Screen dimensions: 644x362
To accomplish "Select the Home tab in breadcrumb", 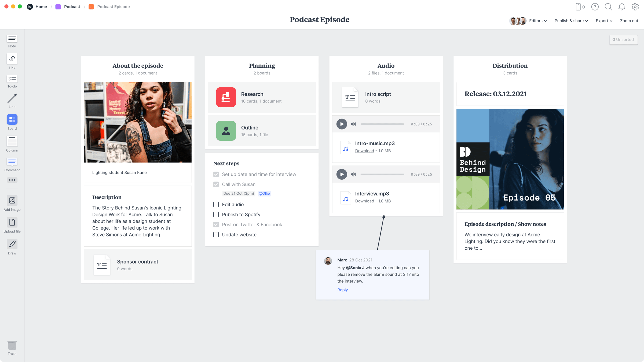I will [41, 7].
